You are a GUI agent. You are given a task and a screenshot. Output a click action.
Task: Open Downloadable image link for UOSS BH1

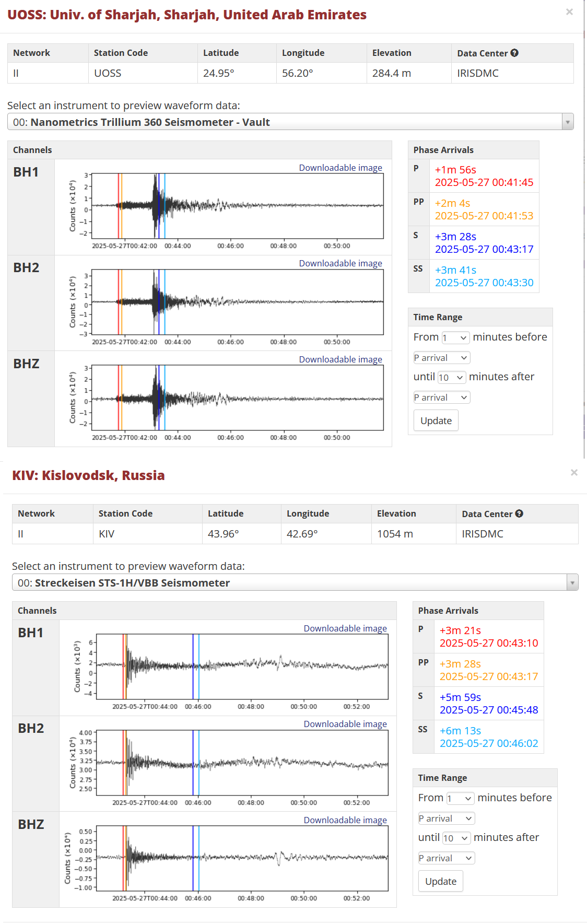[x=341, y=168]
